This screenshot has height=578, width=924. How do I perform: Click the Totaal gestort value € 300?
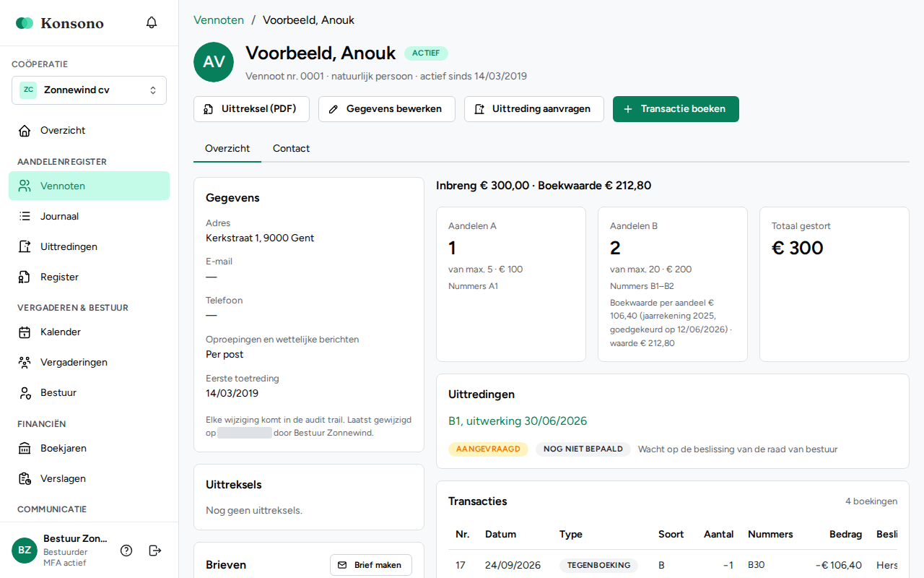[x=798, y=248]
